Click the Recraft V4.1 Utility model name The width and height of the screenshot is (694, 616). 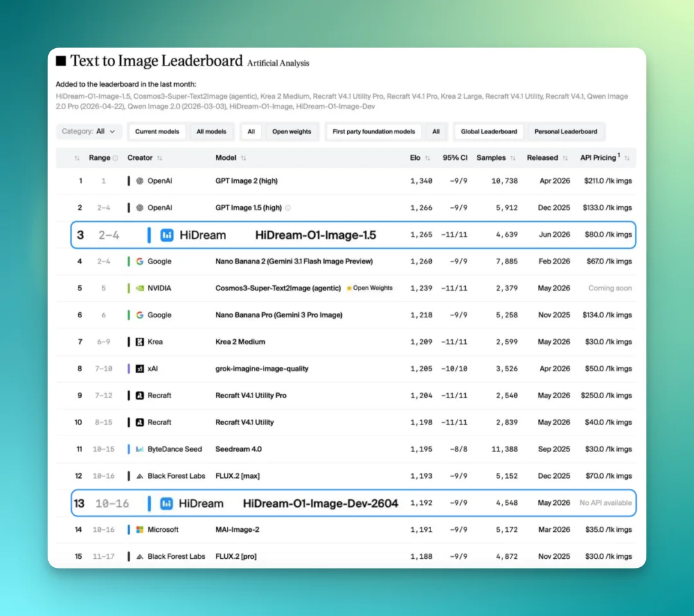pos(245,422)
